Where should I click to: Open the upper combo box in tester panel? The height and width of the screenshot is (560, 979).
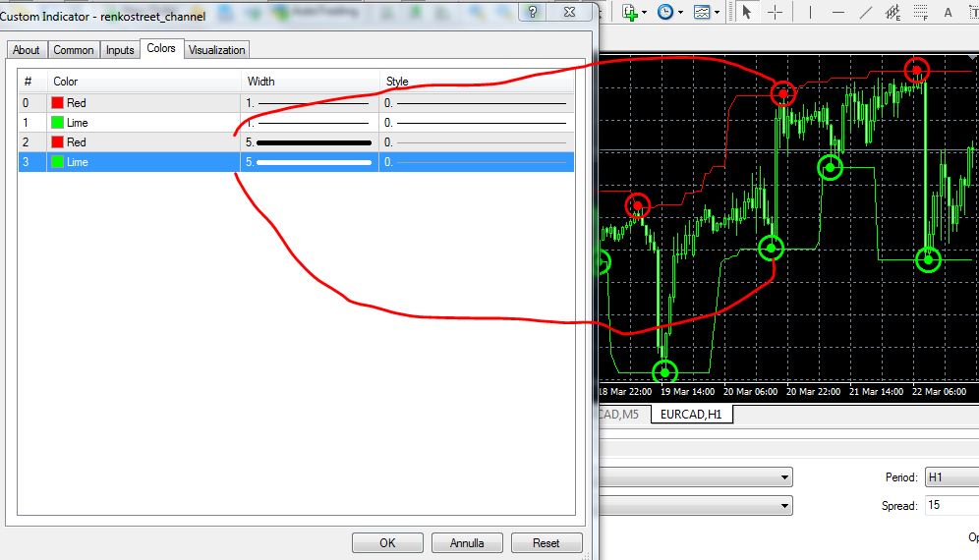click(x=696, y=476)
